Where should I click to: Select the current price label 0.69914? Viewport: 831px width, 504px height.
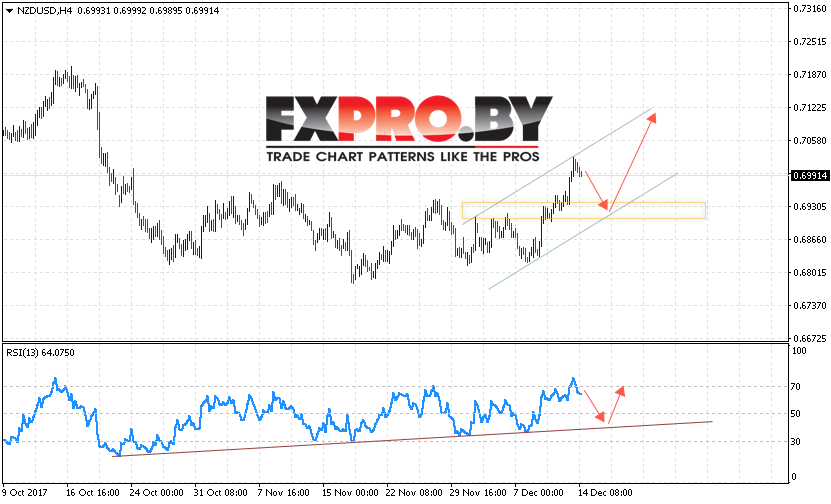coord(810,175)
